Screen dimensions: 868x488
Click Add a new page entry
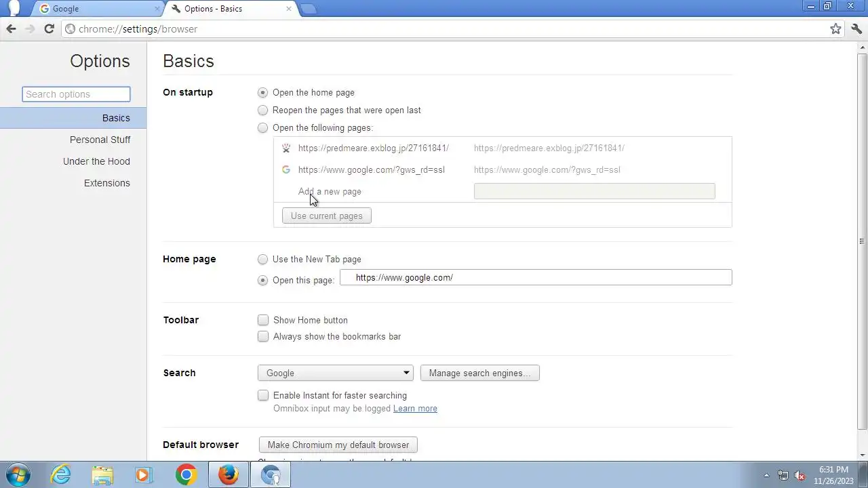[x=330, y=191]
